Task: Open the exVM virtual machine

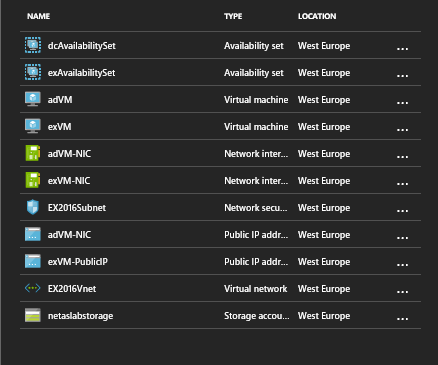Action: pos(59,127)
